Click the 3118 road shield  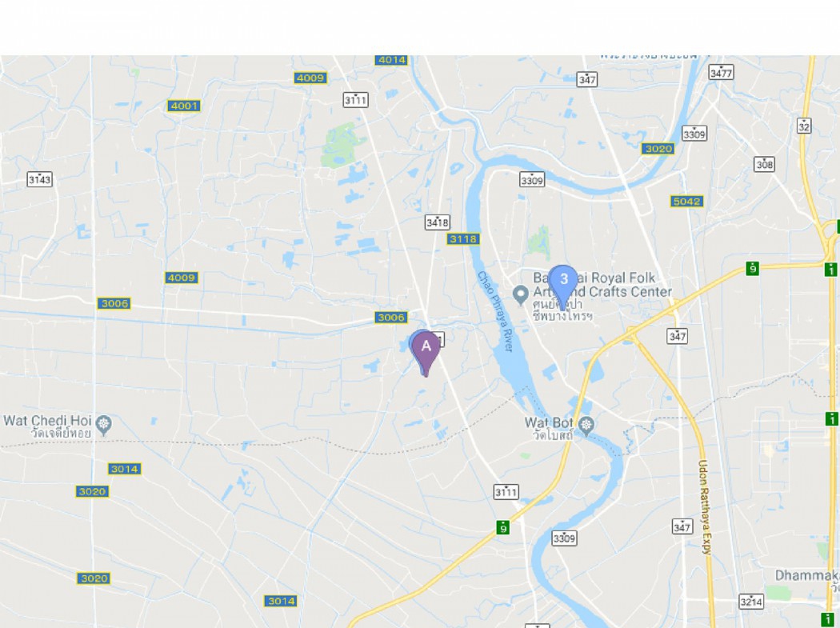coord(463,239)
